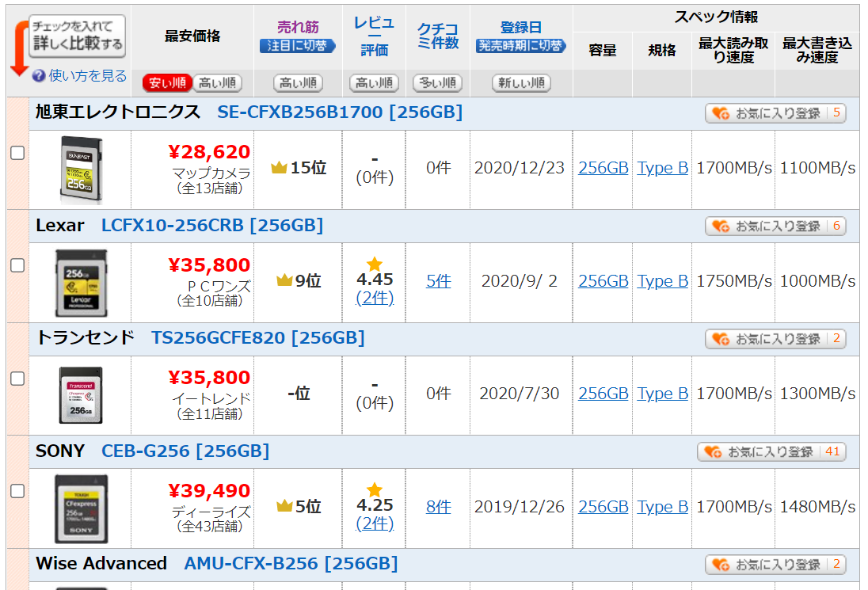This screenshot has height=590, width=868.
Task: Add Lexar LCFX10-256CRB to favorites
Action: pyautogui.click(x=775, y=226)
